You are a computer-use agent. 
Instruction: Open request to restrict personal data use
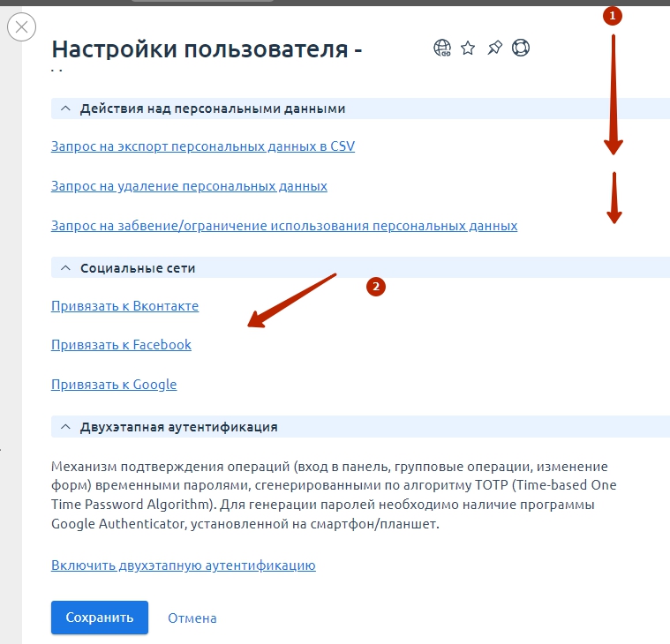284,226
